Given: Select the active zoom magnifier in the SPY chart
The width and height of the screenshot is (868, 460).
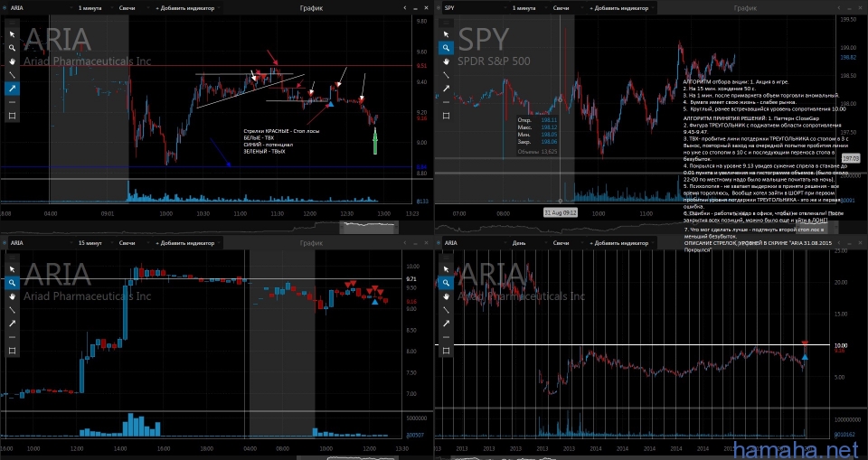Looking at the screenshot, I should point(446,48).
